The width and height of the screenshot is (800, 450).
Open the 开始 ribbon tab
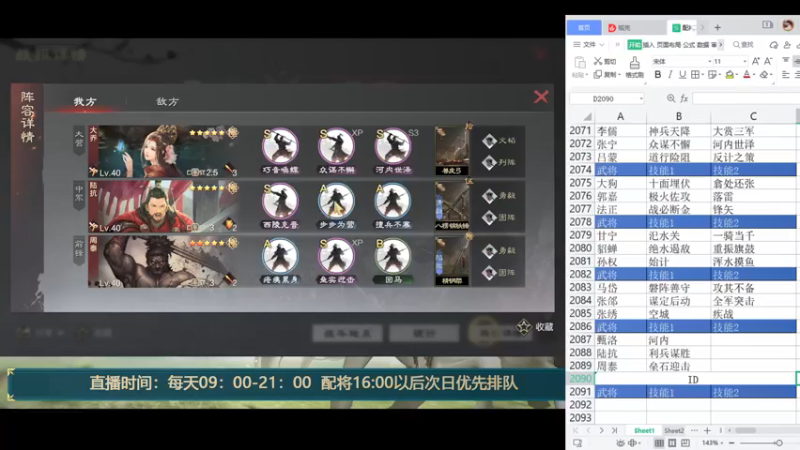coord(634,45)
